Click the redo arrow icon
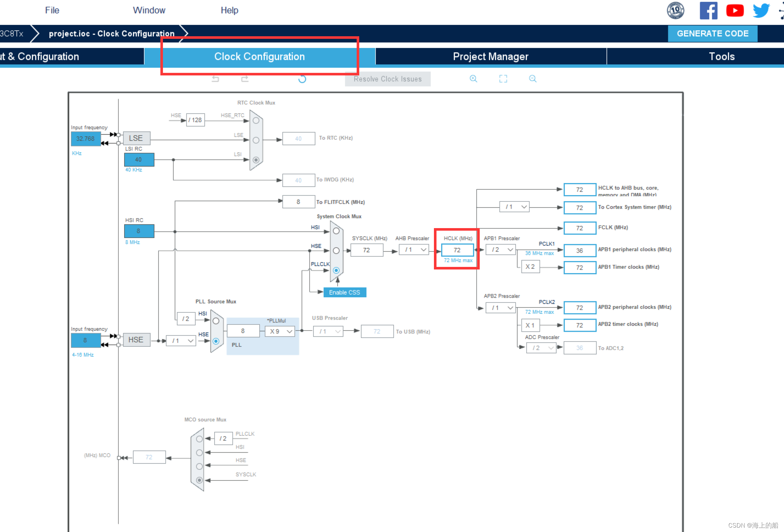This screenshot has height=532, width=784. [x=245, y=79]
